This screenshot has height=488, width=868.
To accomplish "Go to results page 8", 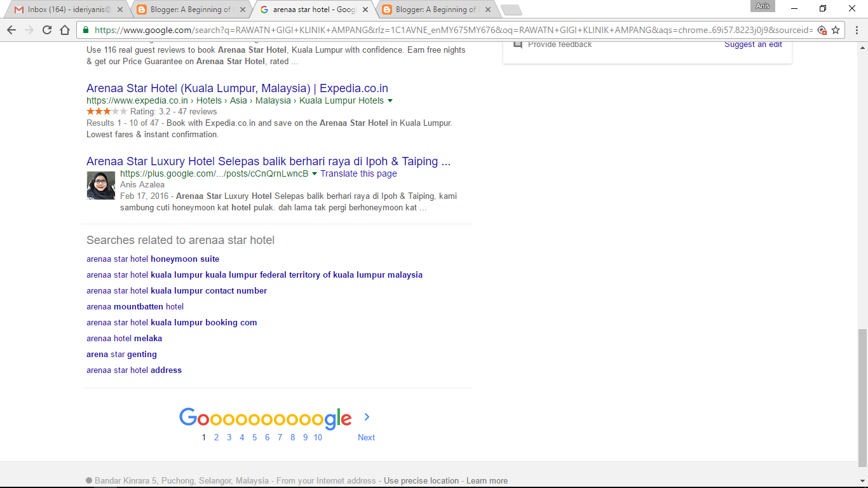I will pos(292,437).
